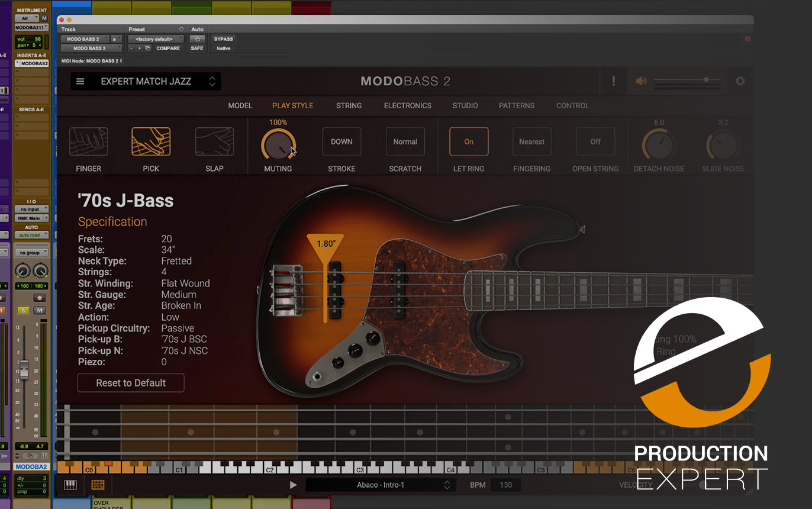The image size is (812, 509).
Task: Switch to the Electronics tab
Action: pyautogui.click(x=407, y=106)
